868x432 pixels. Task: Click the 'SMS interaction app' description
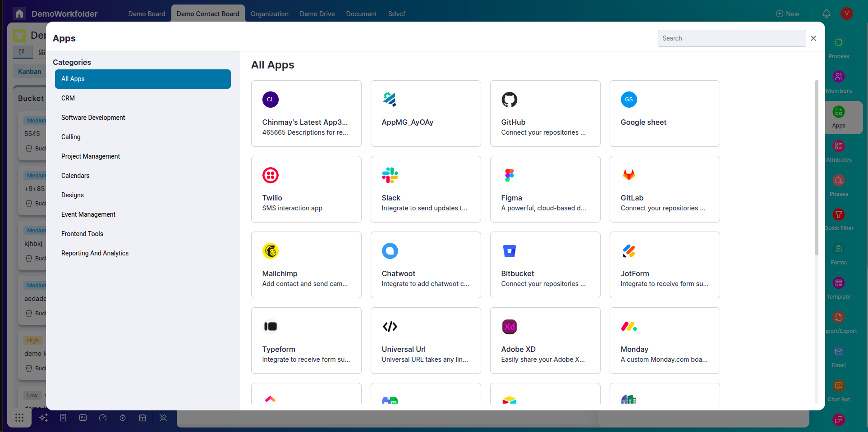(x=292, y=208)
